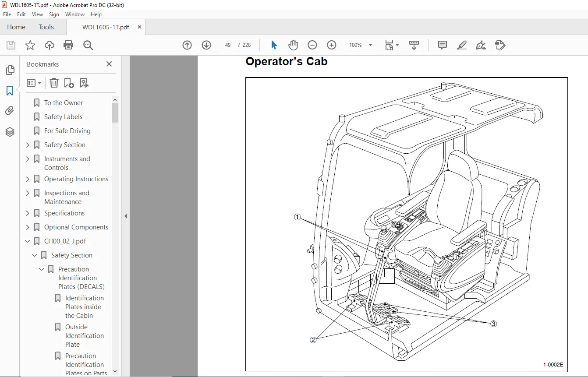The width and height of the screenshot is (588, 377).
Task: Close the Bookmarks panel
Action: 109,64
